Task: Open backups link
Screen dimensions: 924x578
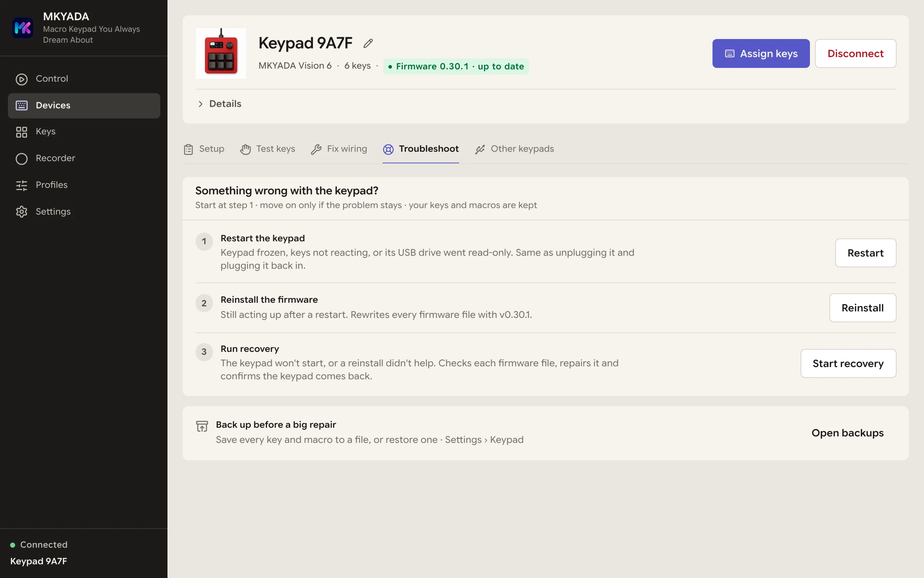Action: tap(847, 433)
